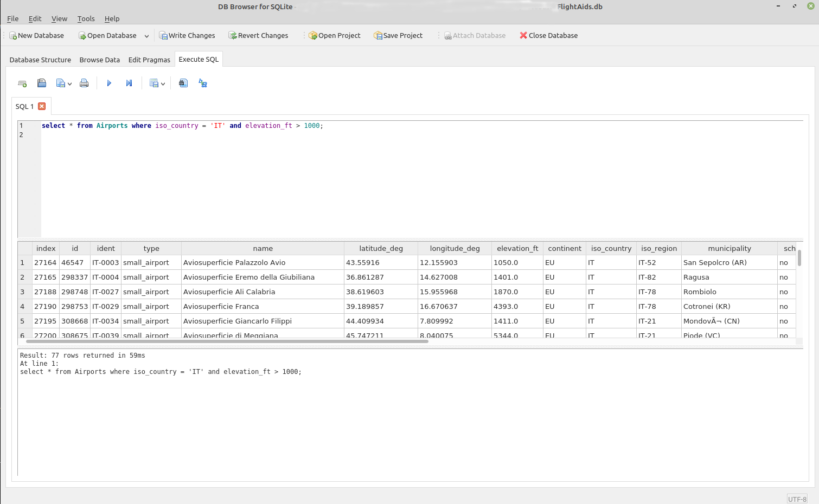Viewport: 819px width, 504px height.
Task: Close the SQL 1 tab
Action: click(42, 106)
